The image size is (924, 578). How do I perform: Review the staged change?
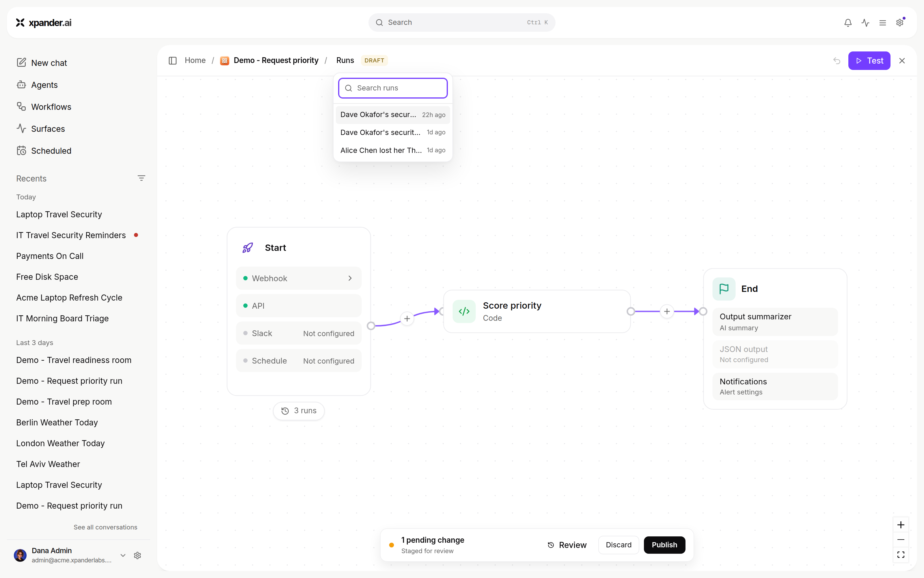pyautogui.click(x=567, y=545)
